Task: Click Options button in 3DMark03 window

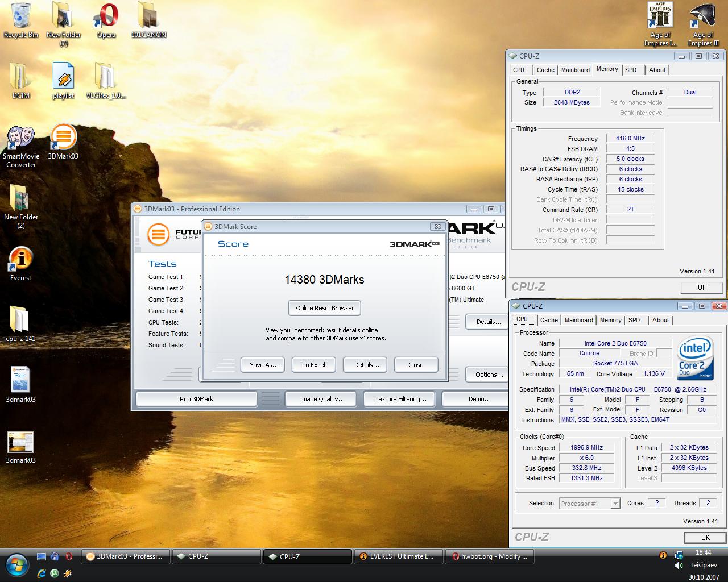Action: click(488, 375)
